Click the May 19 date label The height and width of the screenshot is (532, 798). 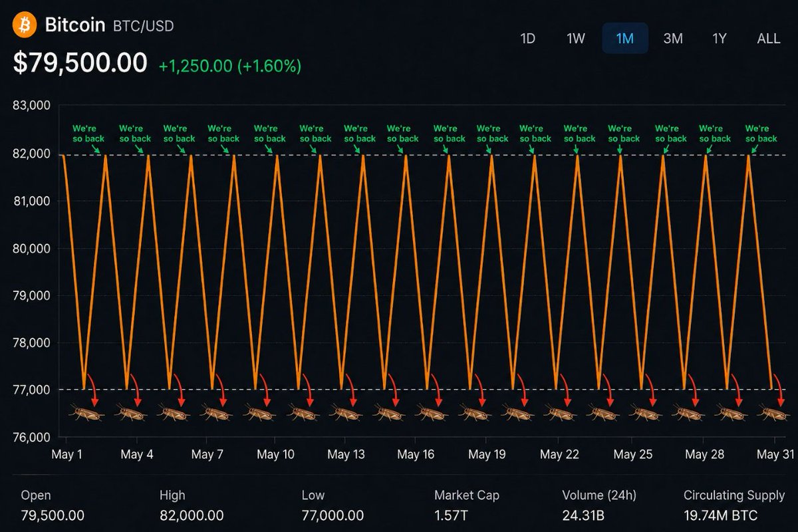[487, 455]
